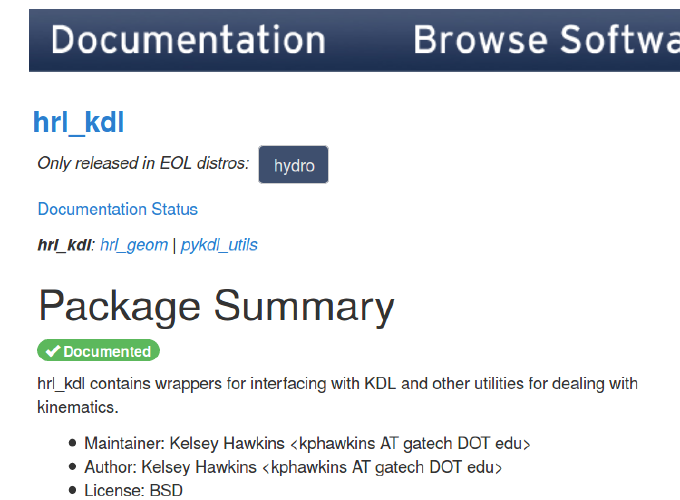Click the maintainer's kphawkins email text
The height and width of the screenshot is (500, 680).
410,443
